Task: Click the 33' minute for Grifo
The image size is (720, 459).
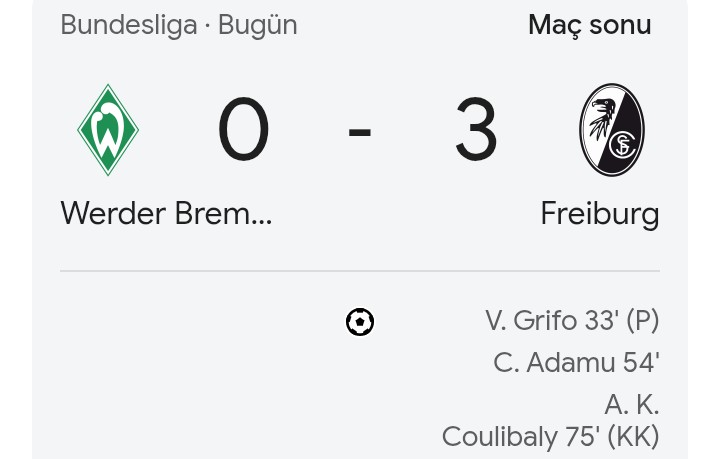Action: click(x=602, y=321)
